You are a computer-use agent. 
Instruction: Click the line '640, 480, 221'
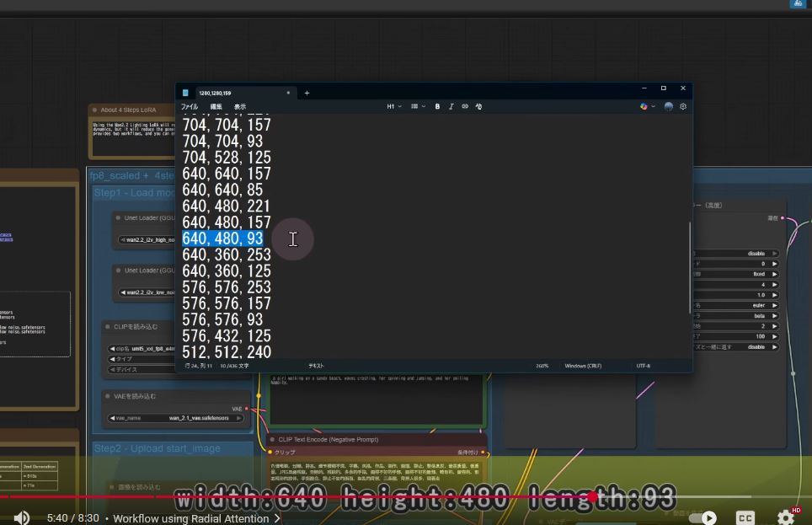point(227,206)
